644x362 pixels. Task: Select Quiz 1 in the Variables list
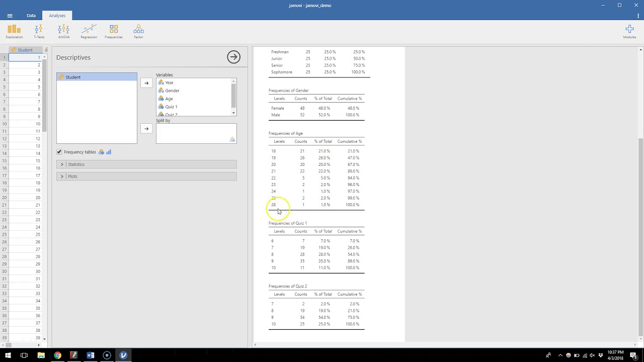[x=194, y=107]
